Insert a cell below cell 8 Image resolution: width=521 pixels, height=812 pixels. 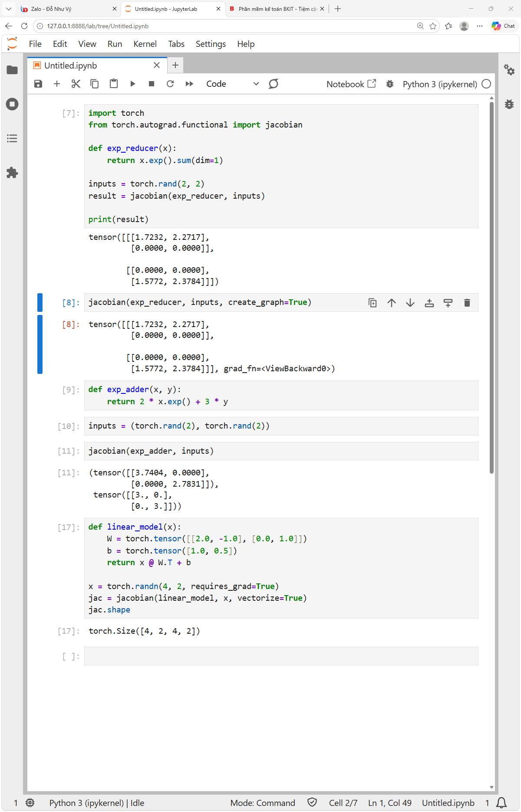pos(448,303)
